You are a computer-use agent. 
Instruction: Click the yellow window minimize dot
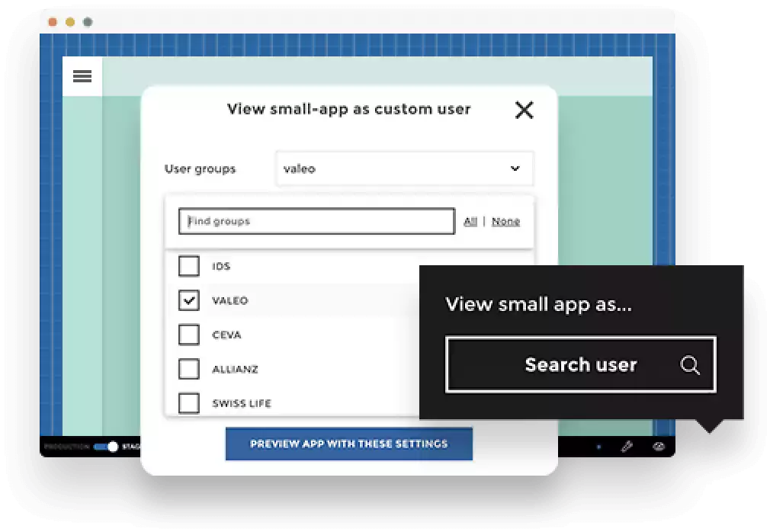click(70, 22)
